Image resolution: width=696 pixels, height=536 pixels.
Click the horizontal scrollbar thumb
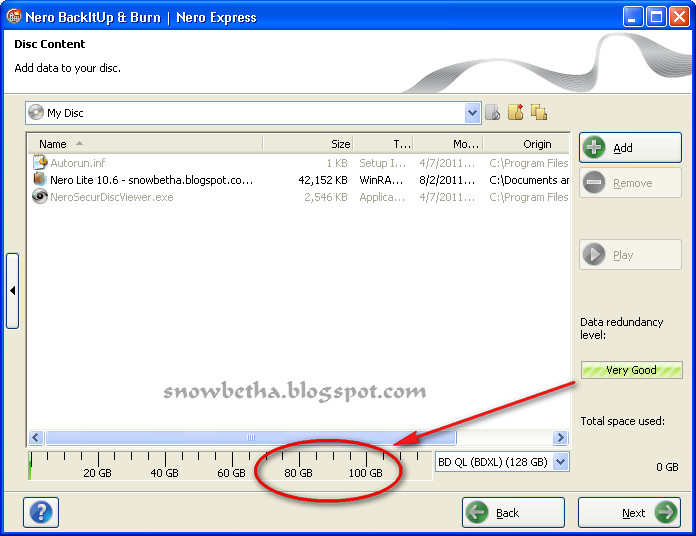[251, 437]
